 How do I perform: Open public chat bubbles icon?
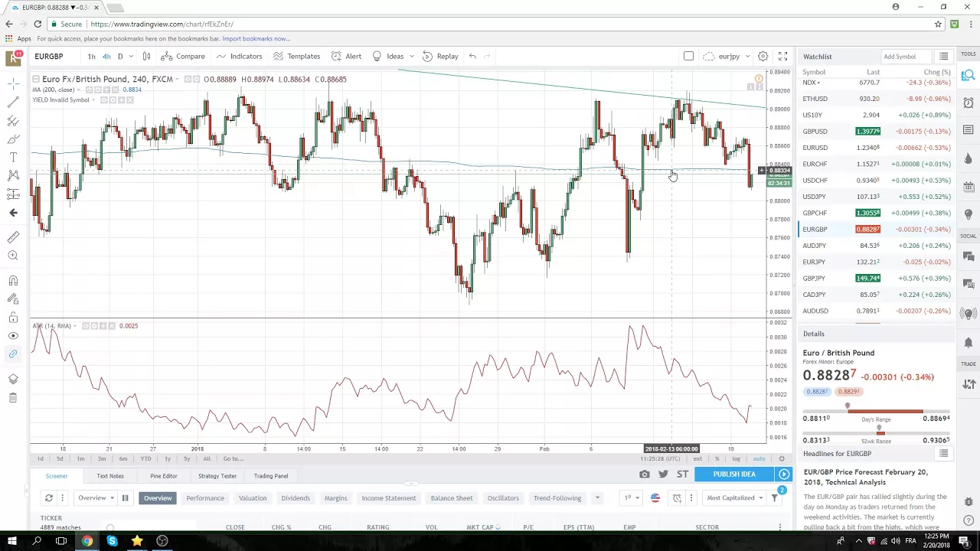[969, 258]
